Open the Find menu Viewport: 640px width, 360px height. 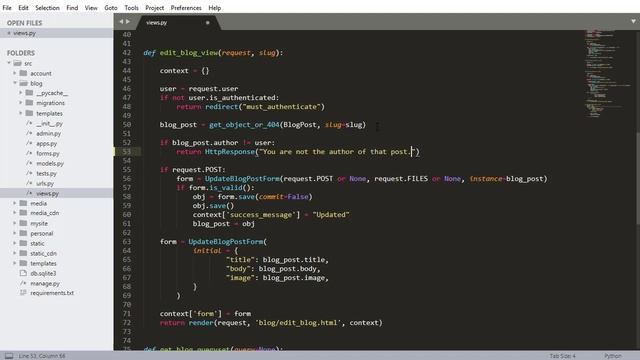(x=72, y=8)
